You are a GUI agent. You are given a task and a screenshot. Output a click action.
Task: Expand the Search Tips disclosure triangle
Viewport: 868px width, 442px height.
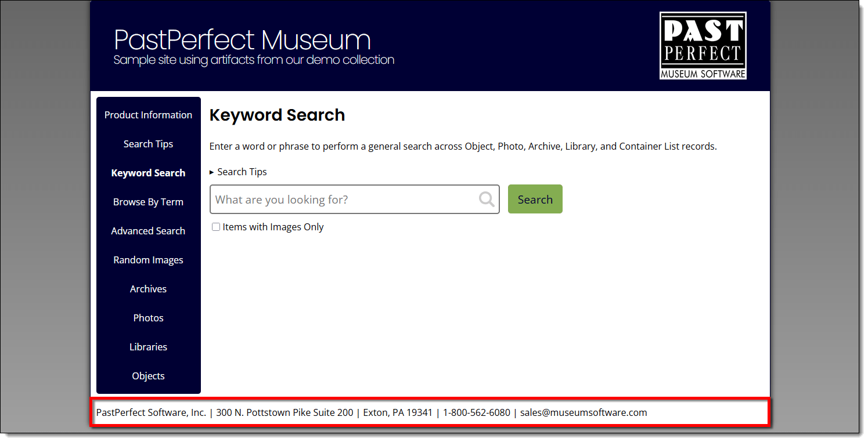212,172
